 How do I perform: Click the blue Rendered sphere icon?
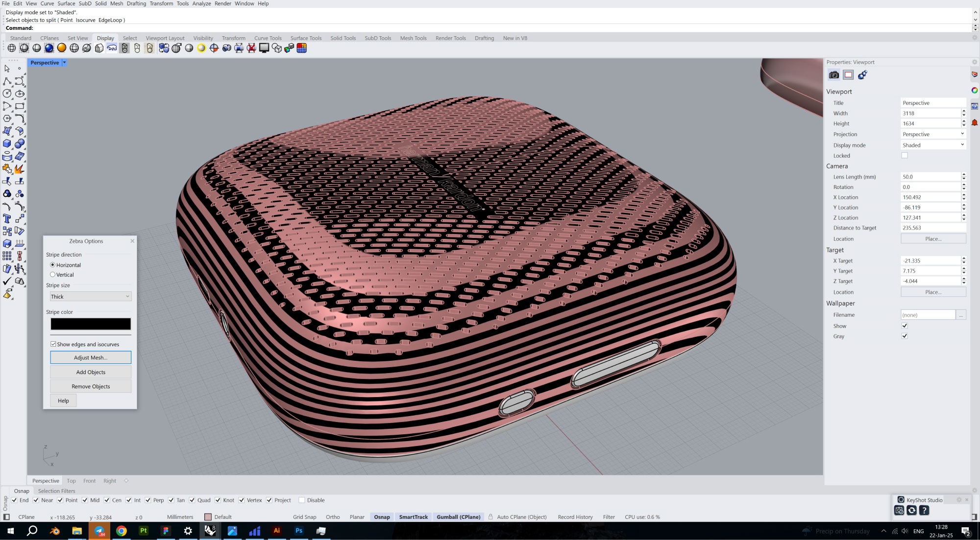point(49,48)
